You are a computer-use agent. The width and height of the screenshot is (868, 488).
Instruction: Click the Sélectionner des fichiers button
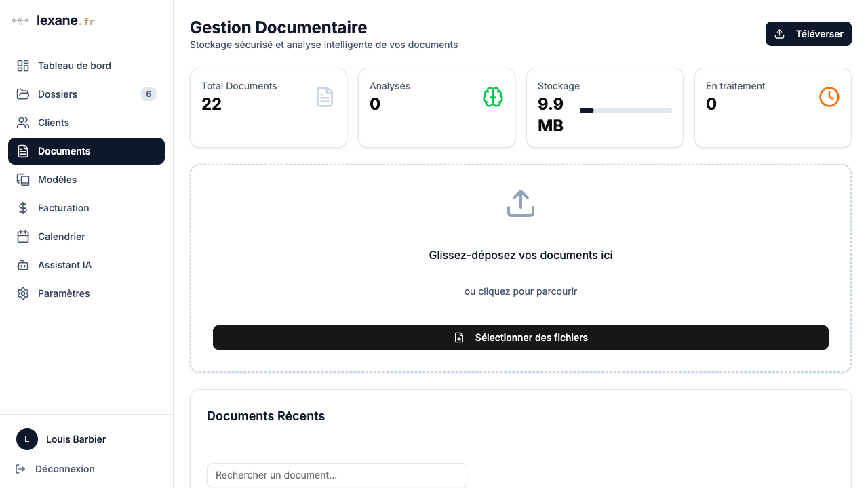(x=520, y=337)
